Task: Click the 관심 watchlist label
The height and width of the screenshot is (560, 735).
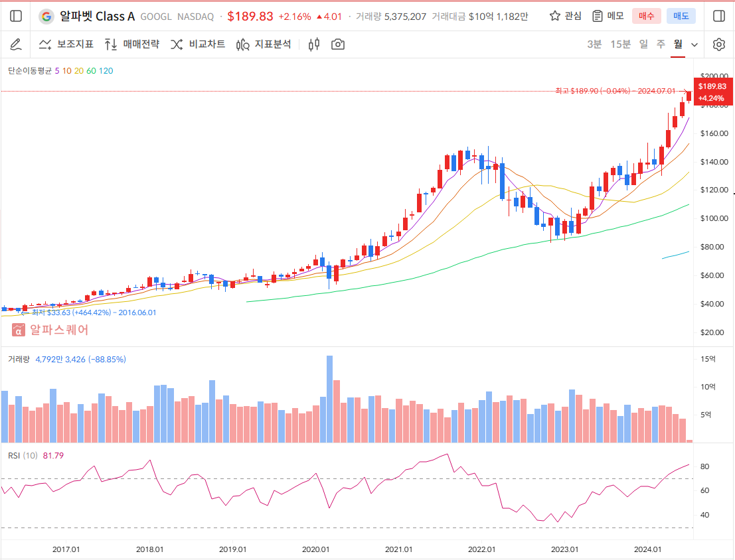Action: [573, 16]
